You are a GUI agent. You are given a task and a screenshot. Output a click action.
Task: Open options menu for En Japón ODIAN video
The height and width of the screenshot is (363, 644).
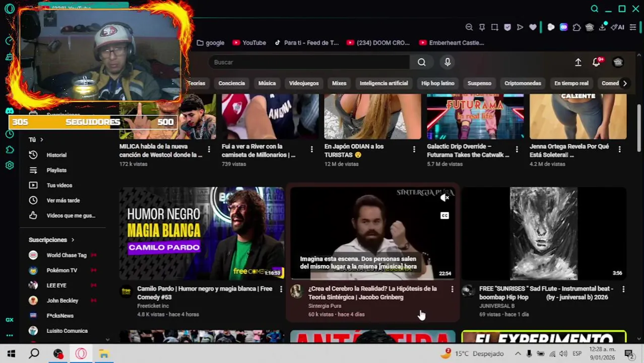pyautogui.click(x=414, y=149)
